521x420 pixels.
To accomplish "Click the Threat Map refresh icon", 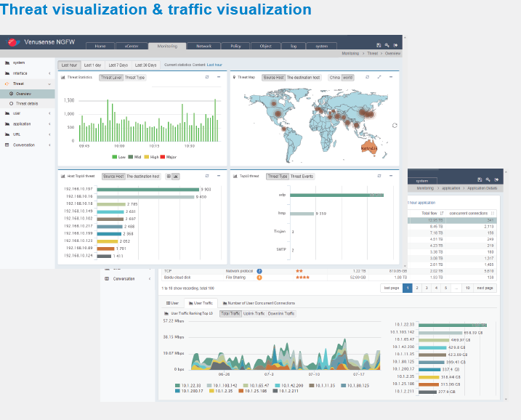I will 367,76.
